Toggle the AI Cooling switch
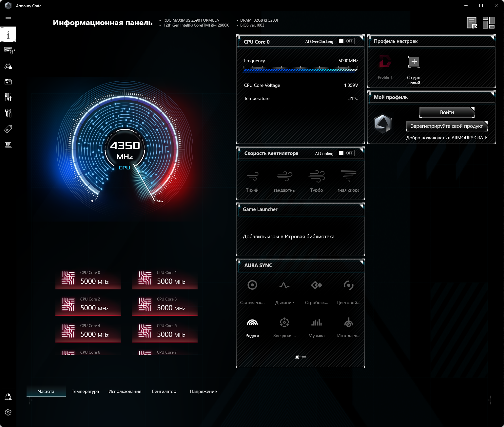The height and width of the screenshot is (427, 504). 346,153
